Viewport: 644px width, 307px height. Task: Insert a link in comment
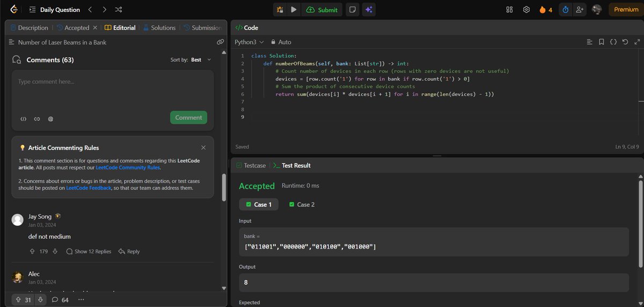[37, 119]
